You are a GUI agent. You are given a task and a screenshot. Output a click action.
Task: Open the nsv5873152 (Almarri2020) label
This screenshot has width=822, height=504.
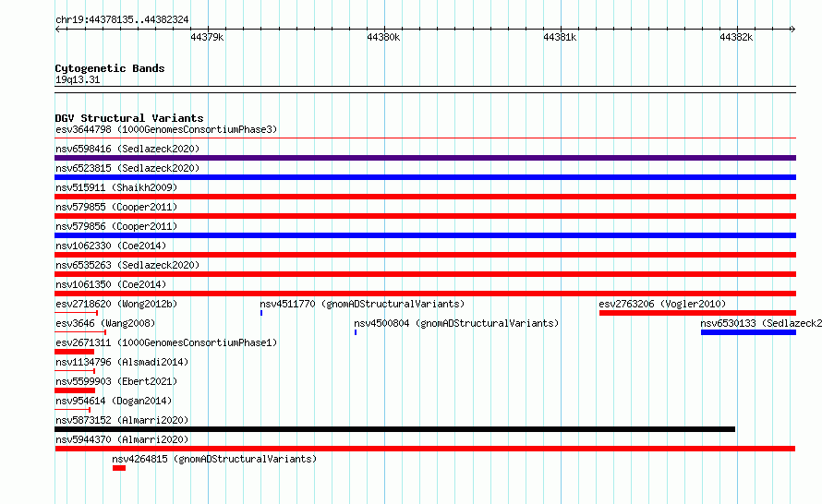tap(122, 420)
